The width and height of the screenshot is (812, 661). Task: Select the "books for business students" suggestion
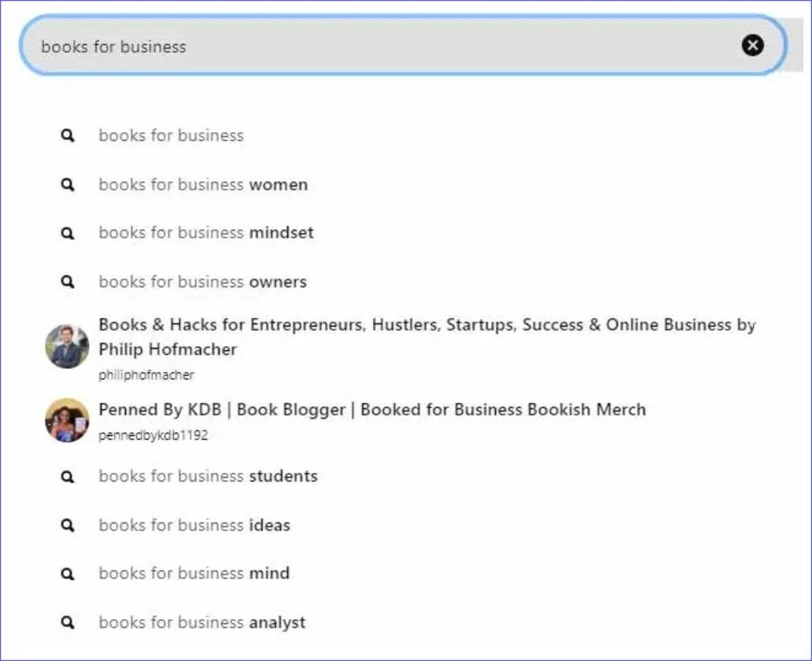coord(208,476)
